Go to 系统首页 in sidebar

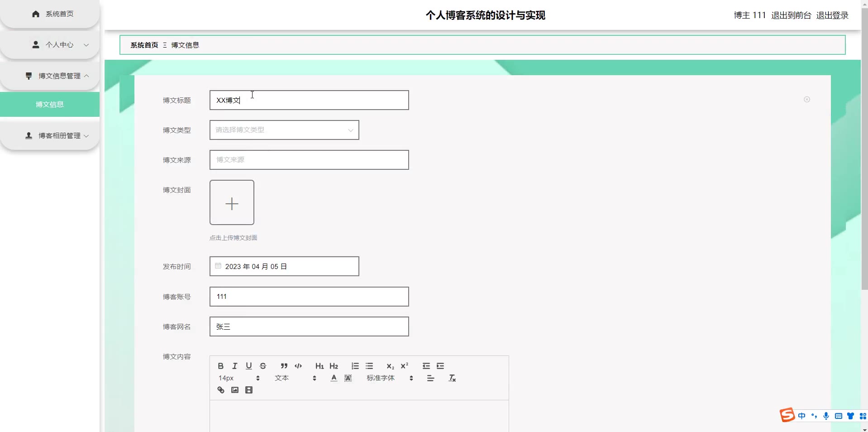pyautogui.click(x=50, y=14)
